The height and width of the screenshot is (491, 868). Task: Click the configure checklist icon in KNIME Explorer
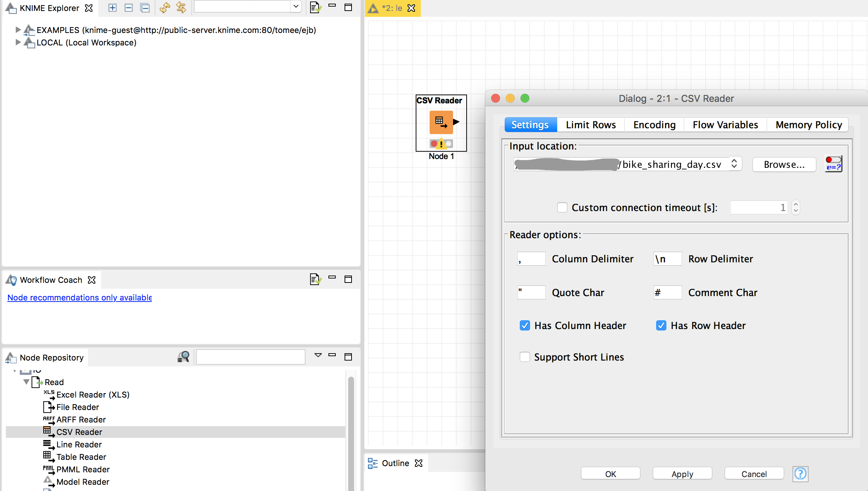[315, 7]
